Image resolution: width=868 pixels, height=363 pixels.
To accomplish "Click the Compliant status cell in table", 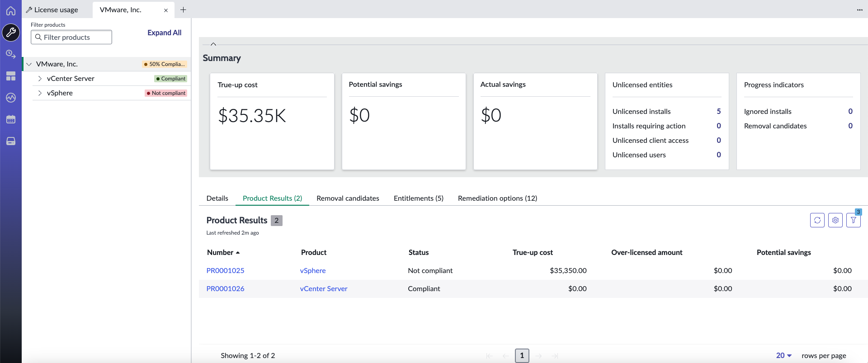I will click(x=424, y=288).
